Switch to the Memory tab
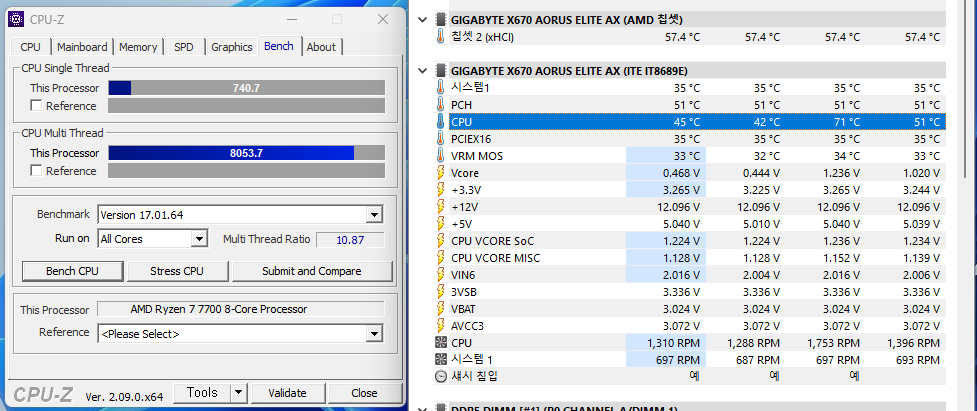The image size is (977, 411). click(x=138, y=47)
